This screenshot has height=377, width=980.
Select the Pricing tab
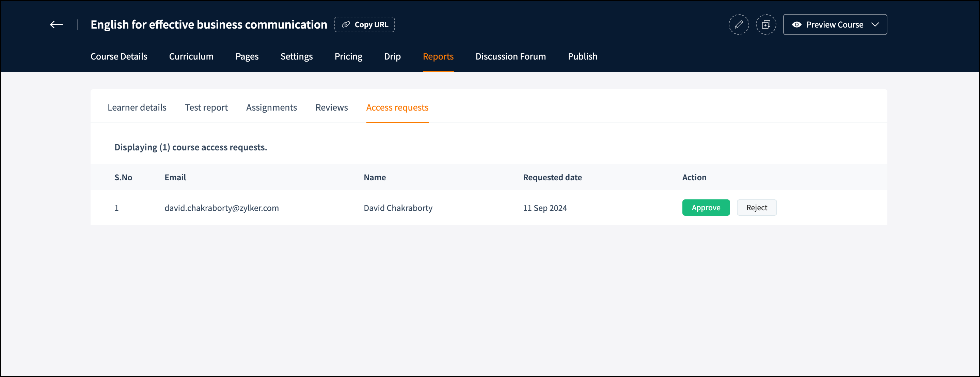(x=348, y=56)
